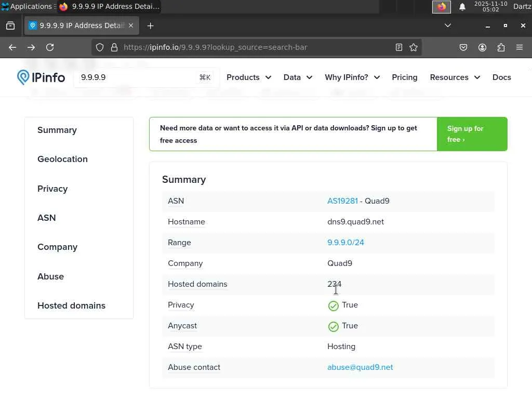Image resolution: width=532 pixels, height=399 pixels.
Task: Click the abuse@quad9.net email link
Action: pyautogui.click(x=360, y=367)
